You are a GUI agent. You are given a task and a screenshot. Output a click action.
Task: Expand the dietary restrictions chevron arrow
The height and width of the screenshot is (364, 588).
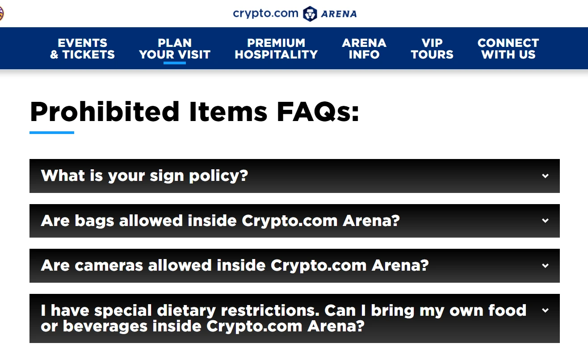(545, 310)
